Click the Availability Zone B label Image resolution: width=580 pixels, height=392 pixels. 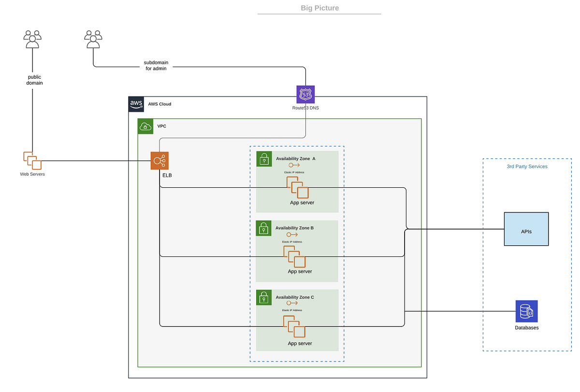[x=295, y=228]
